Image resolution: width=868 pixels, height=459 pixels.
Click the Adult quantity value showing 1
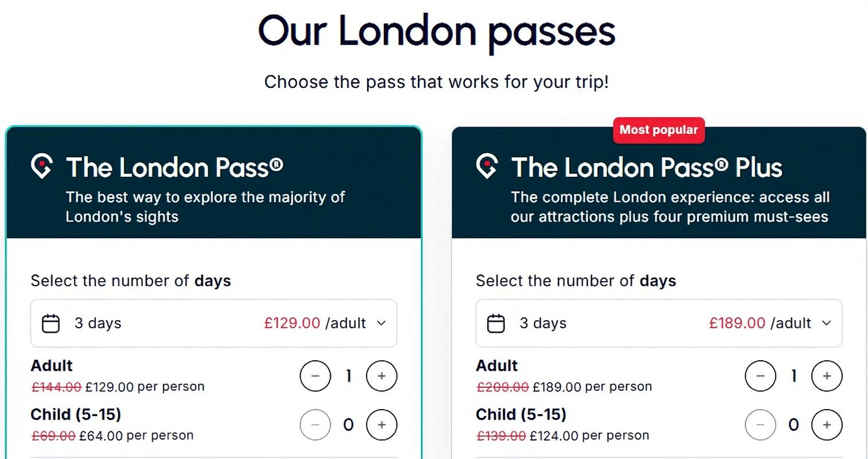click(x=348, y=376)
